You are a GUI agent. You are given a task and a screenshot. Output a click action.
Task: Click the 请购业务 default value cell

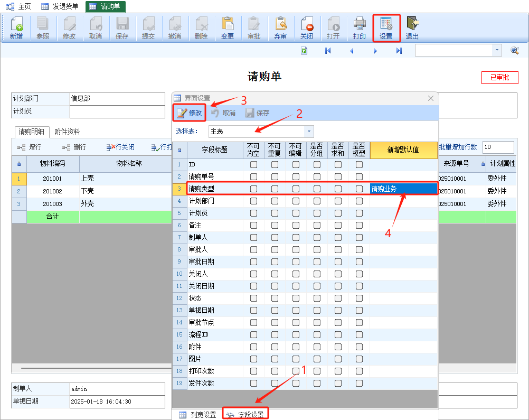403,189
